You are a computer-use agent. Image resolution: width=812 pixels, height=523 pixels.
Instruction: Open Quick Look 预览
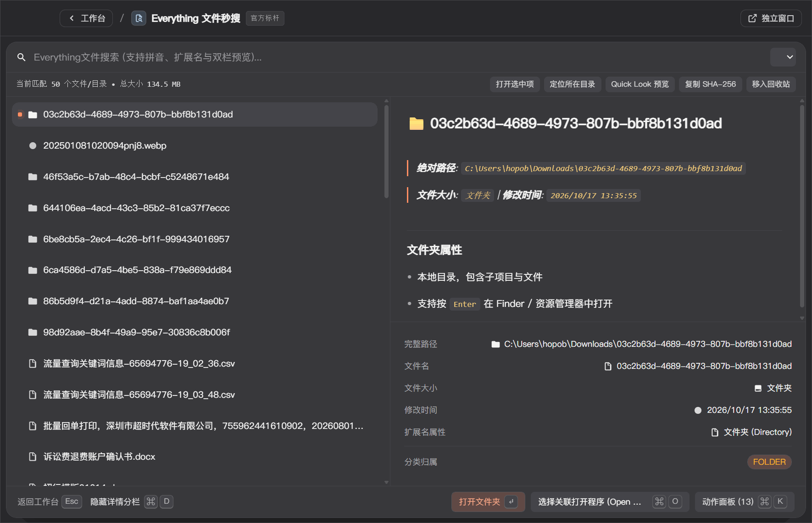tap(640, 84)
